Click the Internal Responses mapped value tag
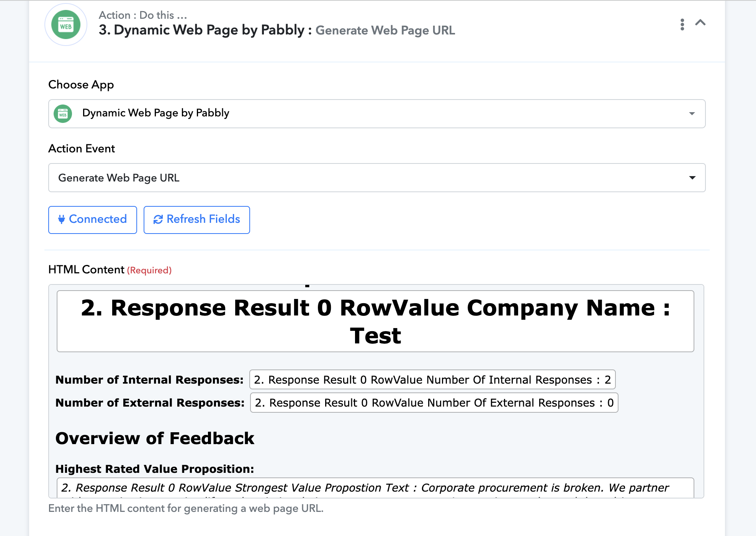This screenshot has width=756, height=536. point(432,379)
